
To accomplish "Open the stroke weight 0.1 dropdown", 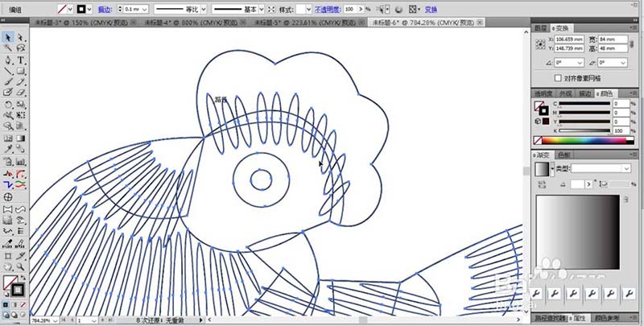I will click(144, 9).
